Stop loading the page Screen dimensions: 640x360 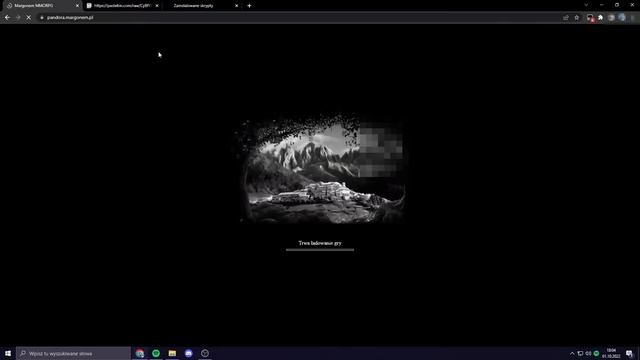[x=29, y=18]
